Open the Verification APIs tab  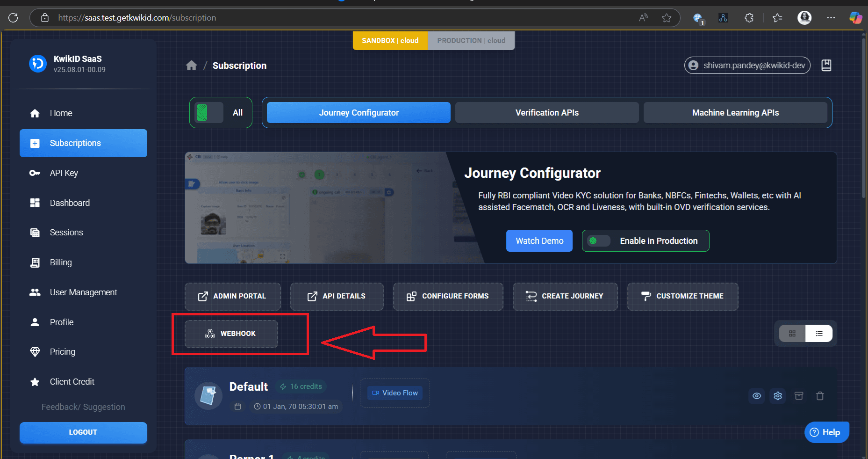pos(547,113)
